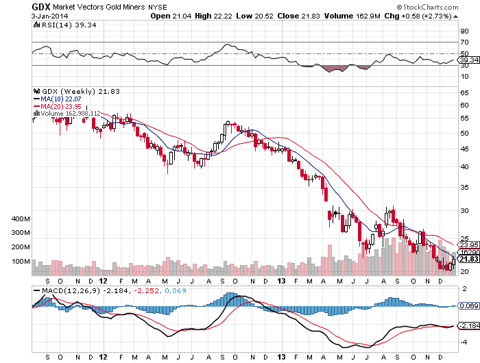
Task: Click the 39.34 RSI value tag on right axis
Action: pos(469,60)
